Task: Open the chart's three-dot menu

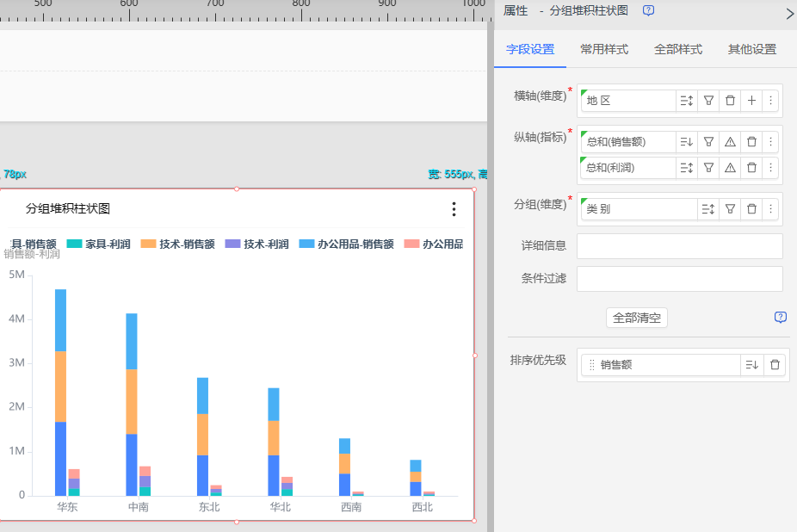Action: (x=454, y=209)
